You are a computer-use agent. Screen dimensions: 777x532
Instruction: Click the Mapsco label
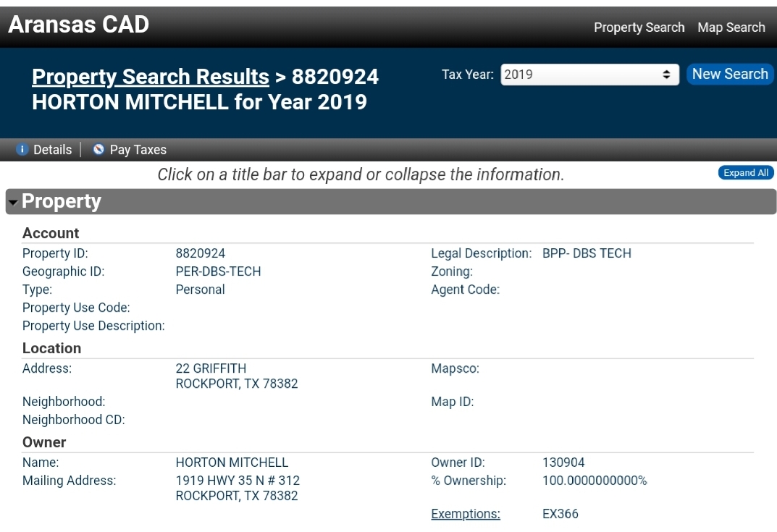[455, 368]
